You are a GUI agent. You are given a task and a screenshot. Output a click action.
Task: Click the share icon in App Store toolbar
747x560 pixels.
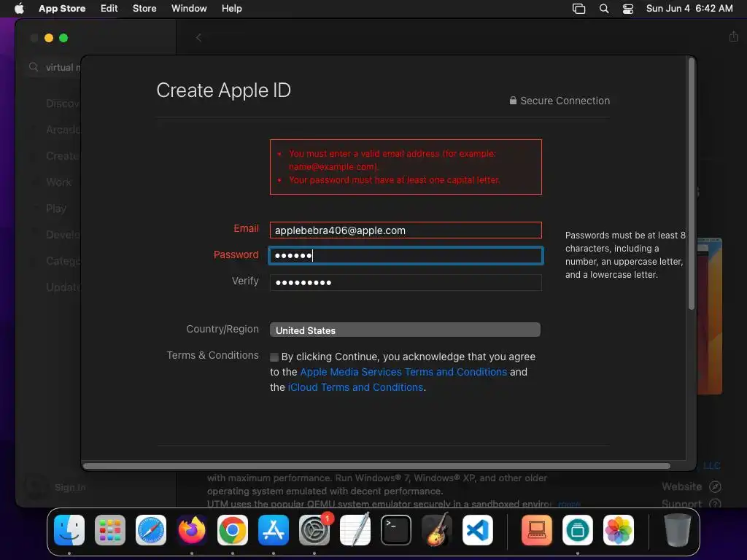coord(733,36)
